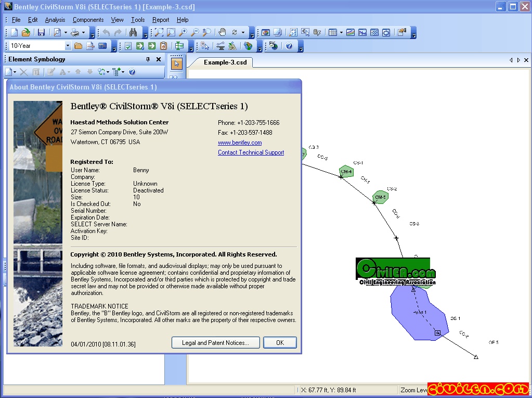Click the New file icon in main toolbar
Screen dimensions: 532x398
[14, 33]
